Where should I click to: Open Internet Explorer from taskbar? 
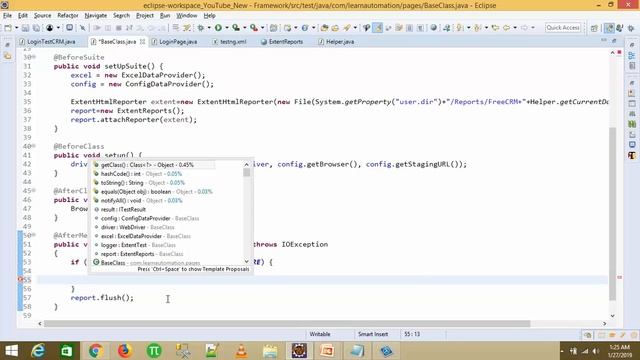[x=38, y=351]
